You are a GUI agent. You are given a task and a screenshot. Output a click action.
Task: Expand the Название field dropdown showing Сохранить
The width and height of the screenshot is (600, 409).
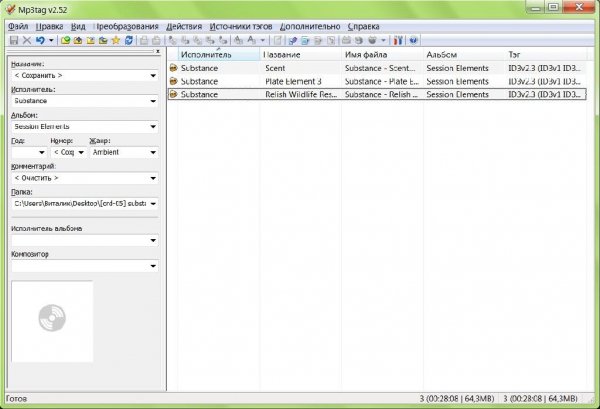coord(153,76)
